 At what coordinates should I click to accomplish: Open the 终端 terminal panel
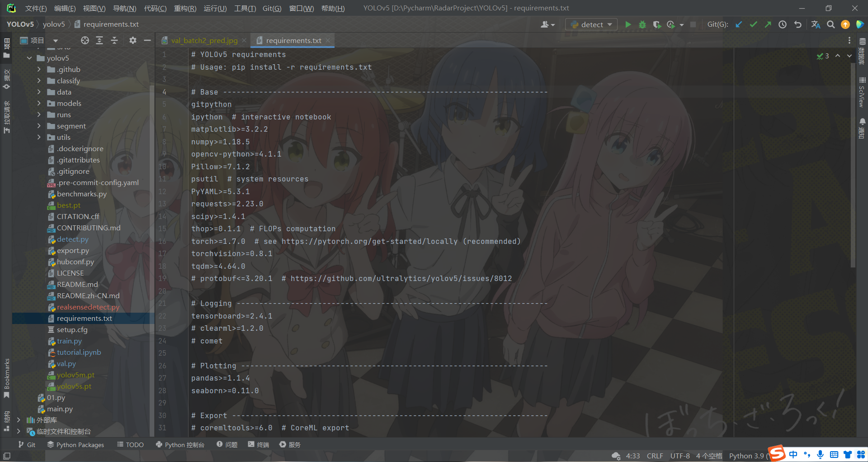258,445
